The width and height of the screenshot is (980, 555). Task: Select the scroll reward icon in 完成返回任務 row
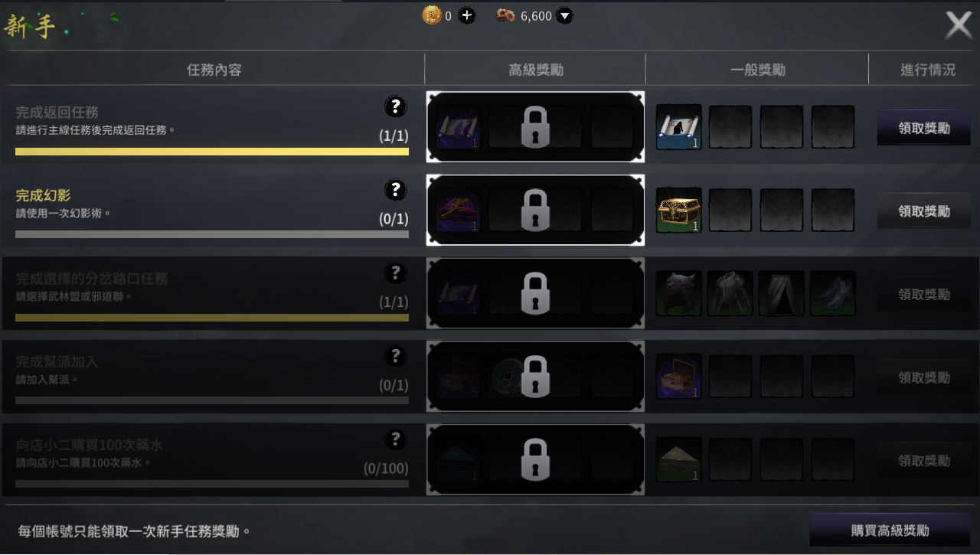679,127
